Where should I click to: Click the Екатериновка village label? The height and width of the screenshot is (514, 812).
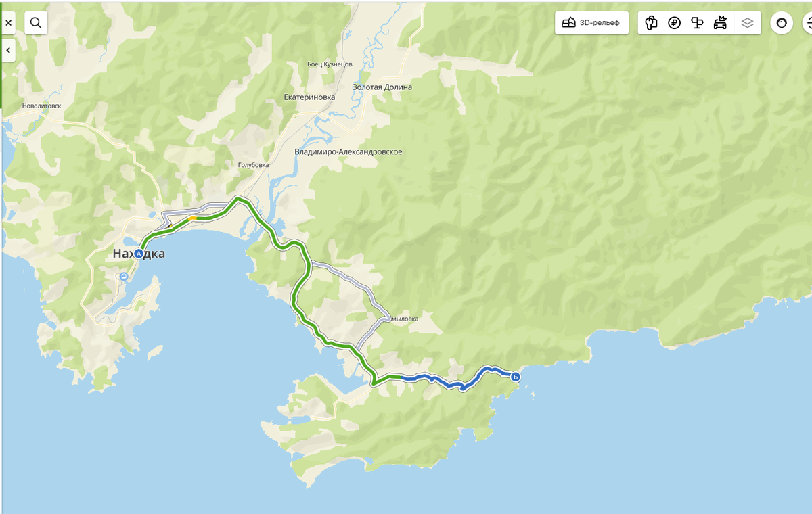coord(310,97)
